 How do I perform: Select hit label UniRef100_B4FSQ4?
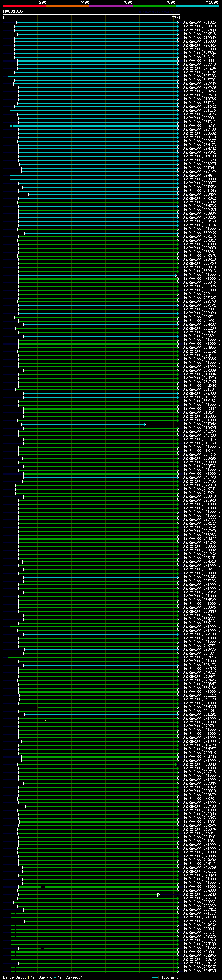tap(199, 53)
